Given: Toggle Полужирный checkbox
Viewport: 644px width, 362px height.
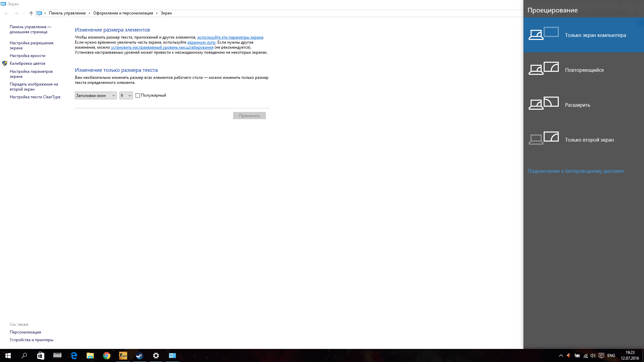Looking at the screenshot, I should pos(138,96).
